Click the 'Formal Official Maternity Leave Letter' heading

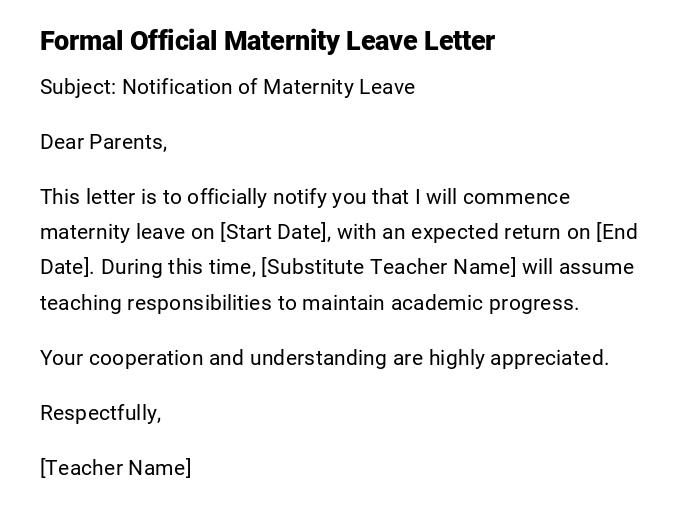pyautogui.click(x=267, y=41)
